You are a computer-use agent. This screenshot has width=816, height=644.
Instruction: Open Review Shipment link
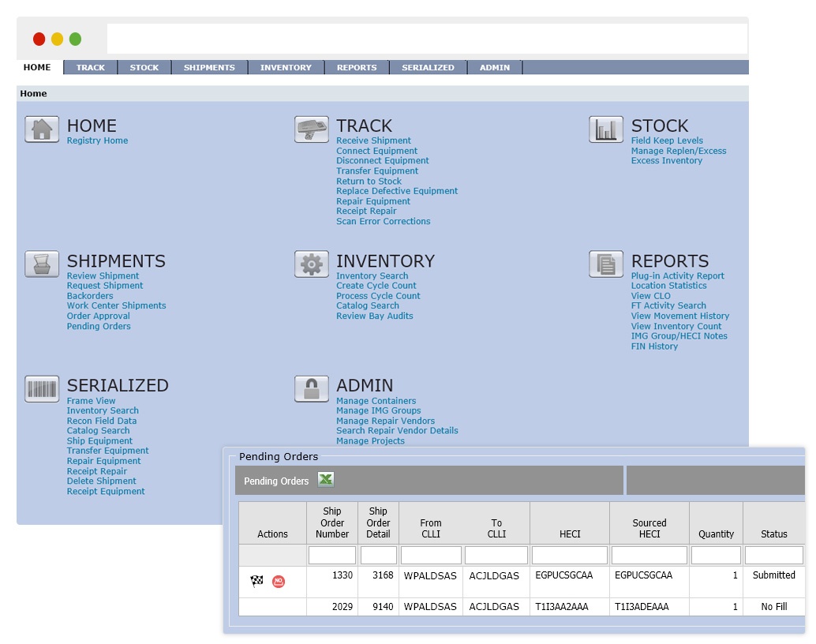103,276
